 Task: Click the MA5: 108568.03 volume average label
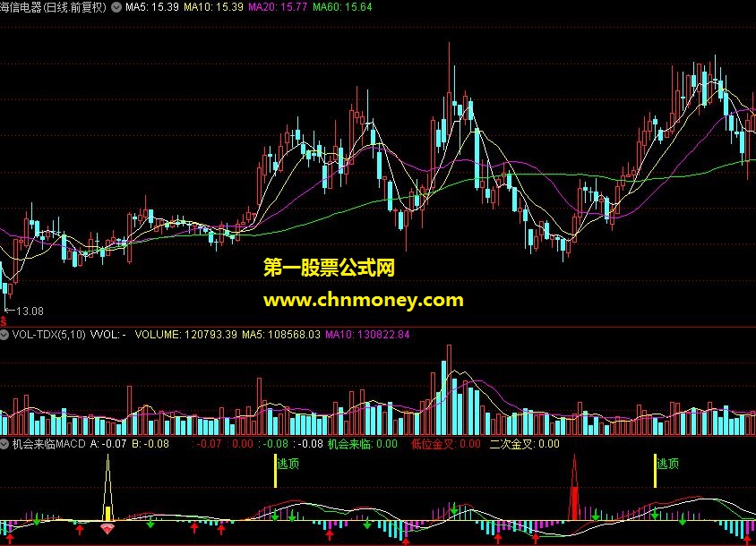pos(281,335)
